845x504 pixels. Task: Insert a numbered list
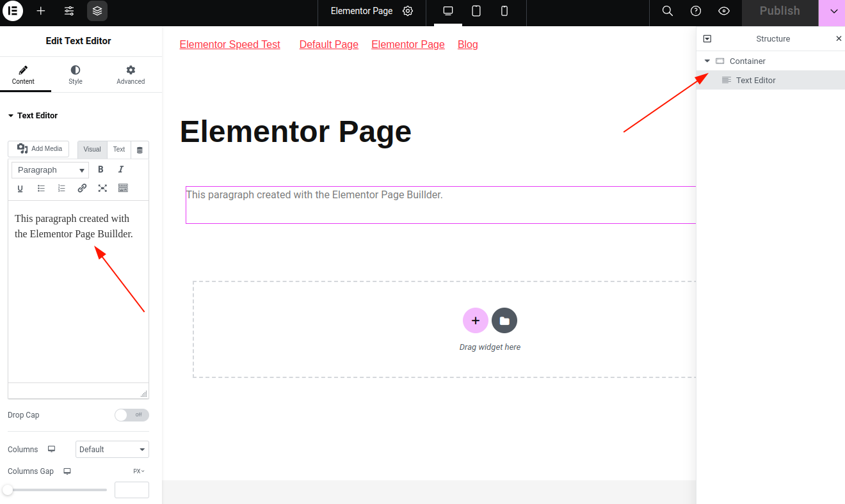click(x=61, y=188)
